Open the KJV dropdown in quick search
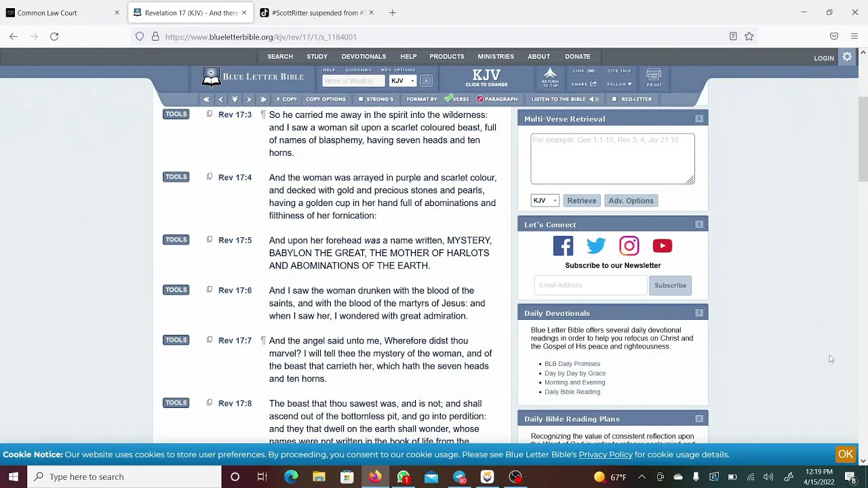 point(402,81)
